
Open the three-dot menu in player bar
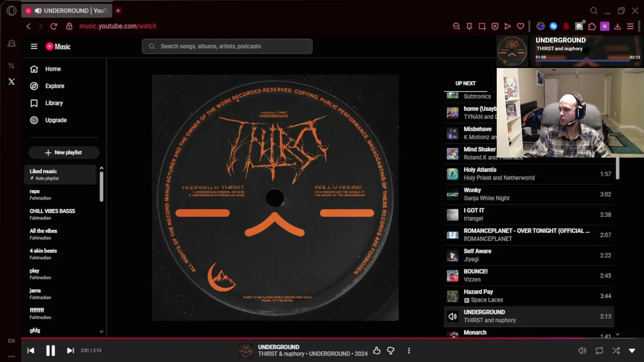(x=409, y=350)
